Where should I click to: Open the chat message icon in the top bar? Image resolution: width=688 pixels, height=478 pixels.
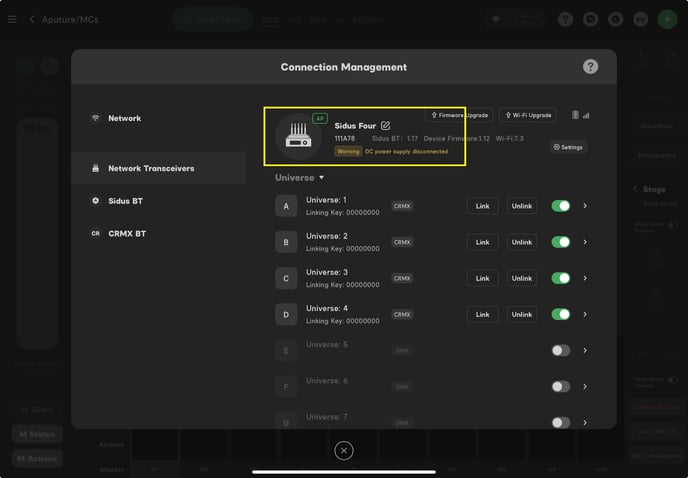pyautogui.click(x=591, y=19)
